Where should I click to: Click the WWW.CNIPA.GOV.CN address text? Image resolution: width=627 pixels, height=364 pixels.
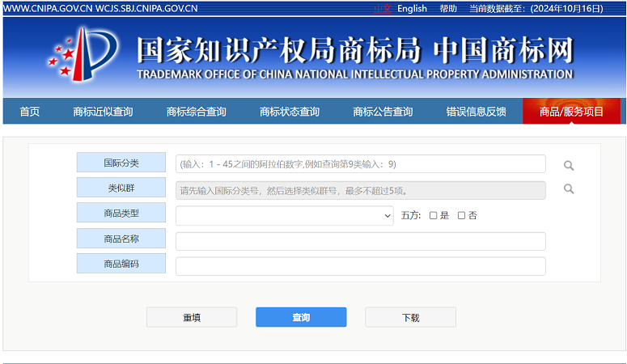[48, 8]
